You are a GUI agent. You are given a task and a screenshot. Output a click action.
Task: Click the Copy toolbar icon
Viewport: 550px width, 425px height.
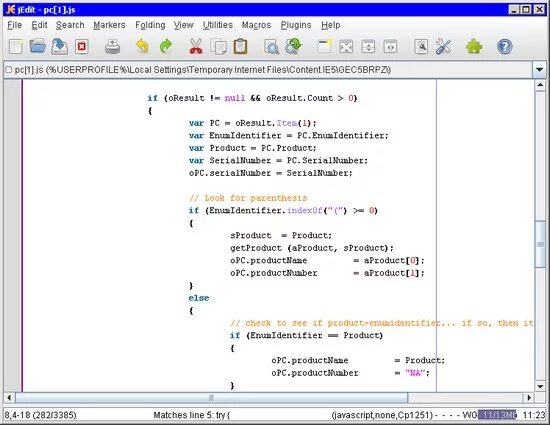[x=219, y=47]
